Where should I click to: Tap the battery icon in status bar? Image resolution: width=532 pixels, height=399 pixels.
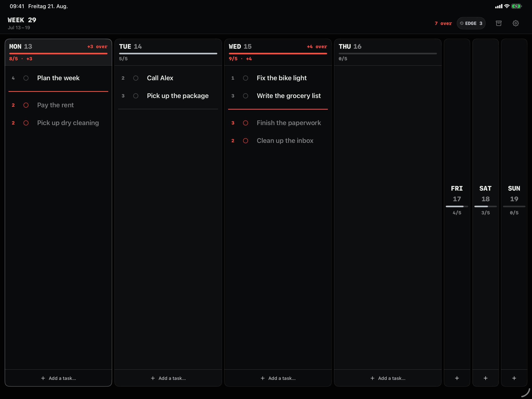pyautogui.click(x=516, y=6)
